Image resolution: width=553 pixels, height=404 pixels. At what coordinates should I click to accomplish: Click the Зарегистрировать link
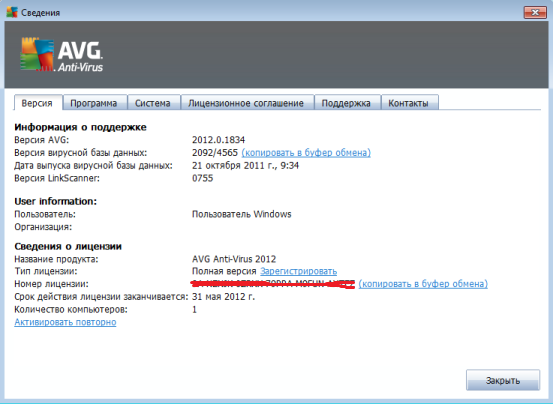(298, 271)
